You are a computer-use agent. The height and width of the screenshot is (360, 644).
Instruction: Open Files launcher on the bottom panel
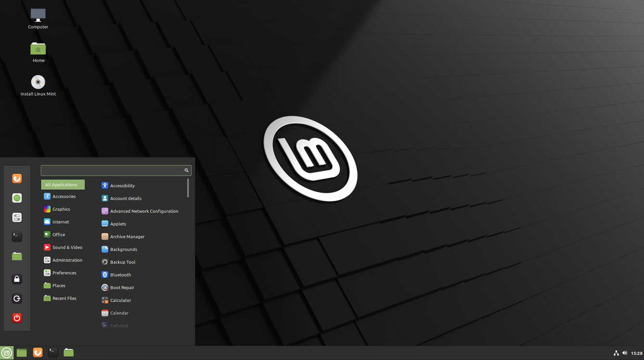pyautogui.click(x=69, y=353)
